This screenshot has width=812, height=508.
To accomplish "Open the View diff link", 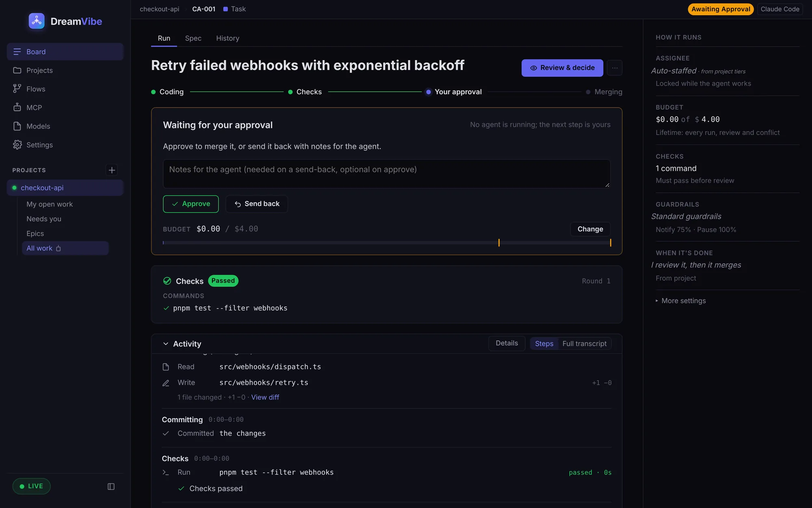I will (x=265, y=397).
